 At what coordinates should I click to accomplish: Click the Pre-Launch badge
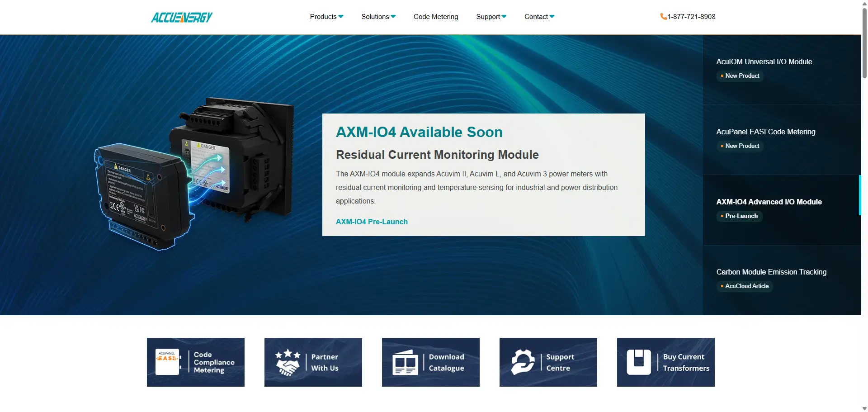(739, 216)
